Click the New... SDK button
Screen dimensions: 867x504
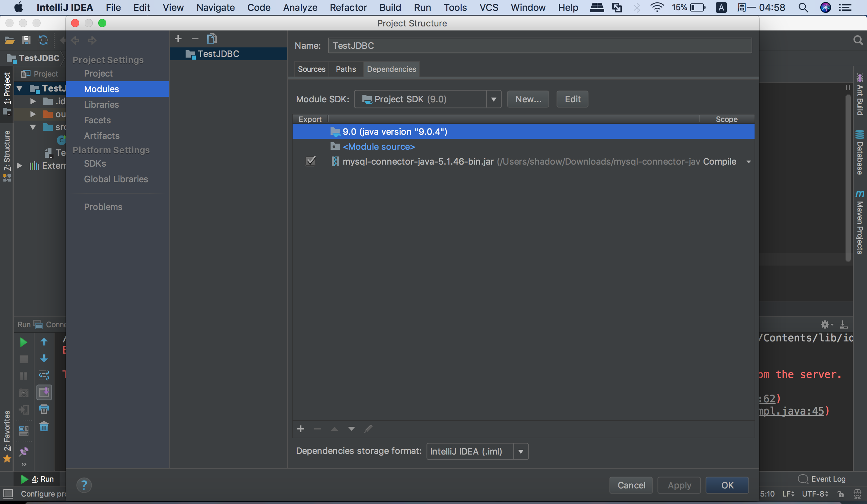528,100
